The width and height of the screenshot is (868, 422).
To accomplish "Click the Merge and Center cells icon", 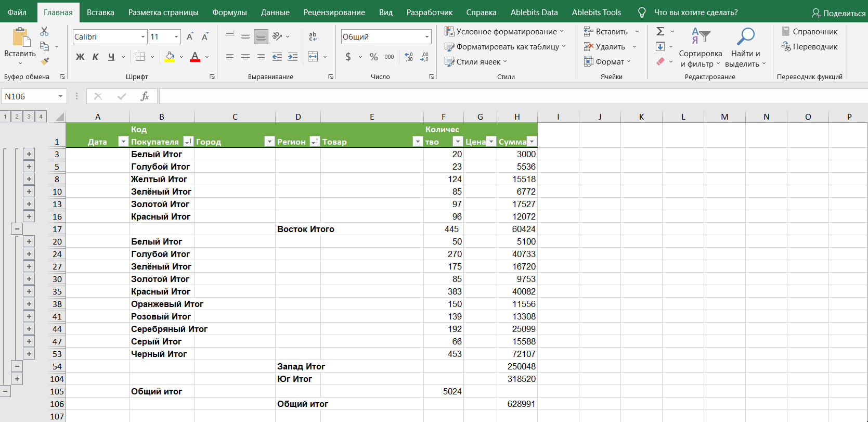I will point(313,57).
